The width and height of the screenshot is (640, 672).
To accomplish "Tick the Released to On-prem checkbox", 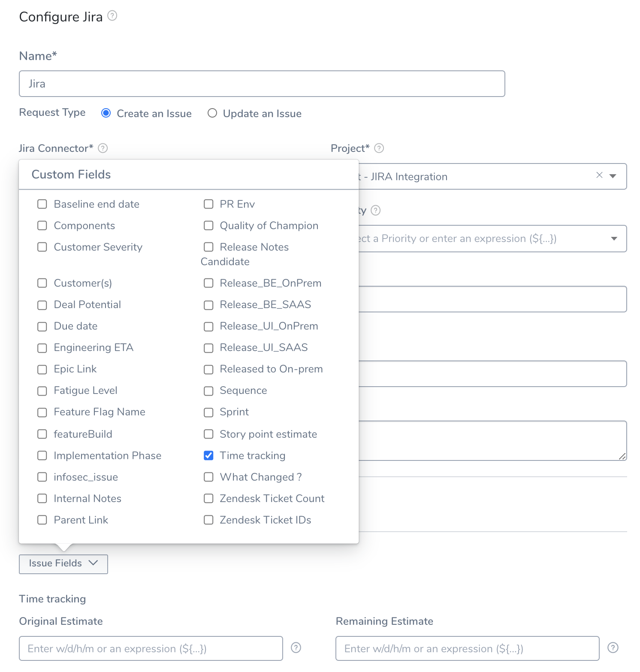I will pyautogui.click(x=208, y=369).
